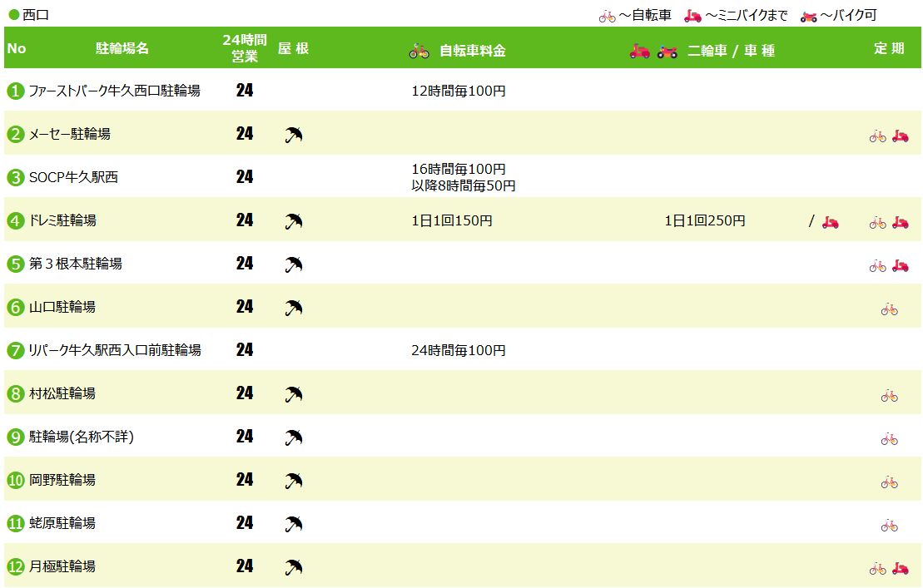923x588 pixels.
Task: Click the motorcycle legend icon next to バイク可
Action: pyautogui.click(x=808, y=16)
